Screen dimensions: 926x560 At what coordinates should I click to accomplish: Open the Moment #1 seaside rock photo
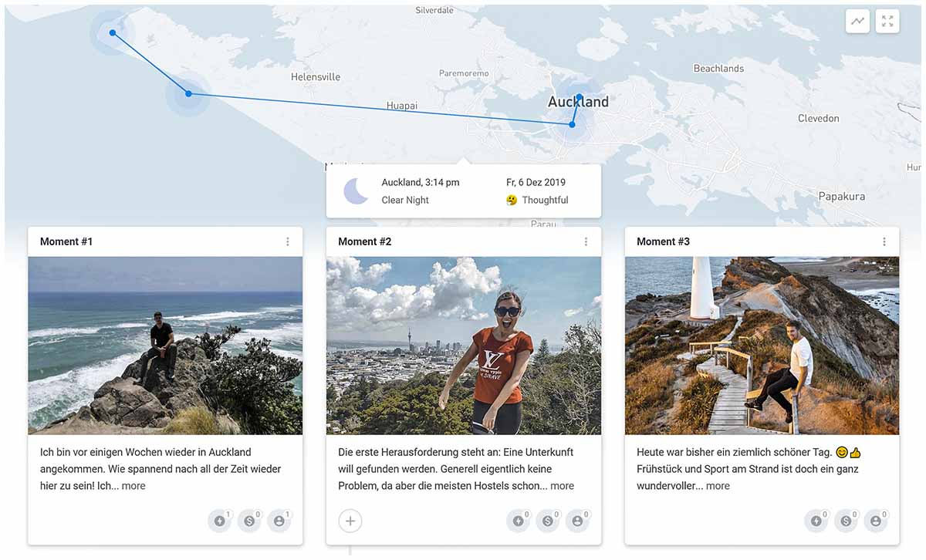[165, 346]
